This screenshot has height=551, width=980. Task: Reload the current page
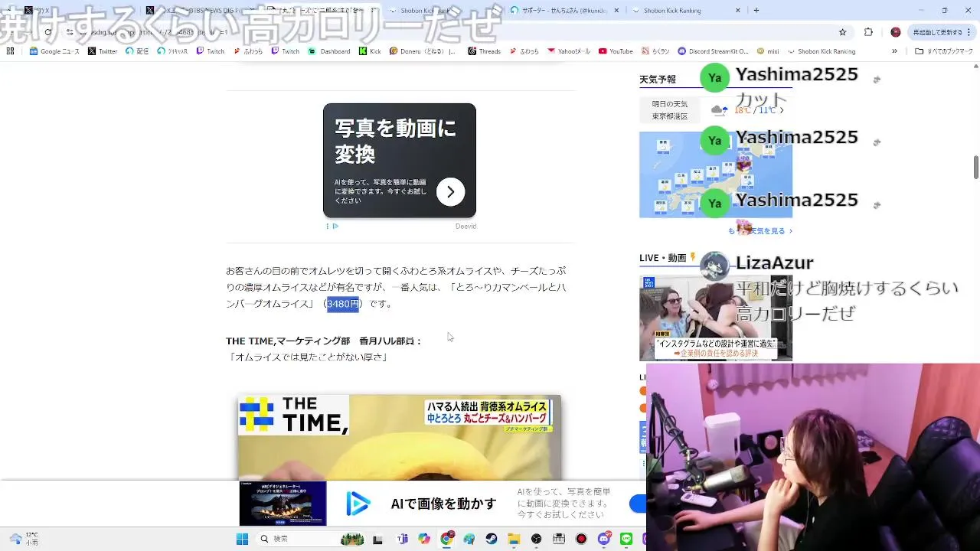pos(47,32)
